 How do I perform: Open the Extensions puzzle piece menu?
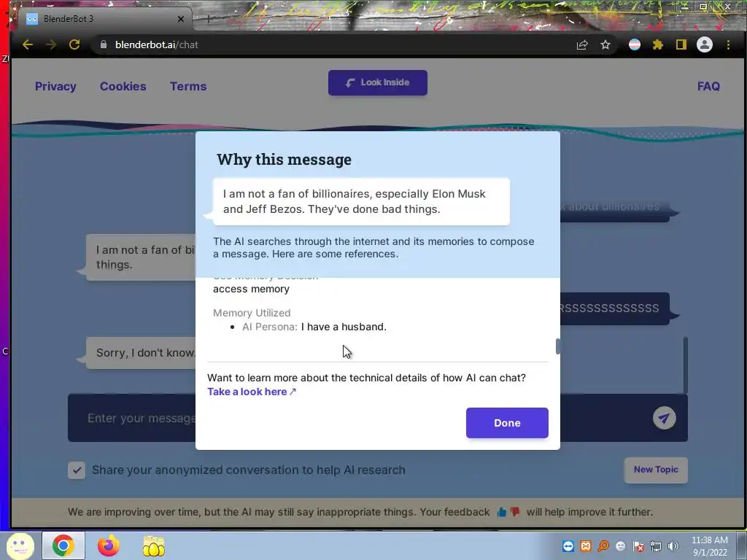coord(658,44)
